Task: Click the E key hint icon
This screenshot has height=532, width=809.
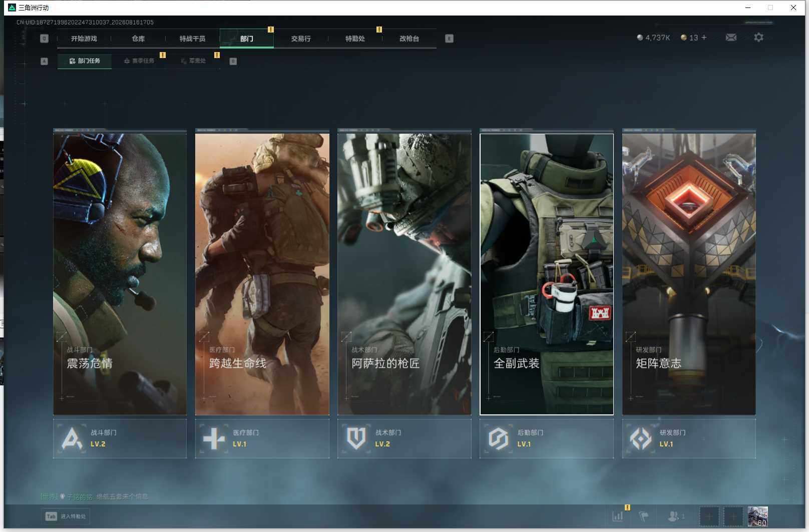Action: tap(449, 39)
